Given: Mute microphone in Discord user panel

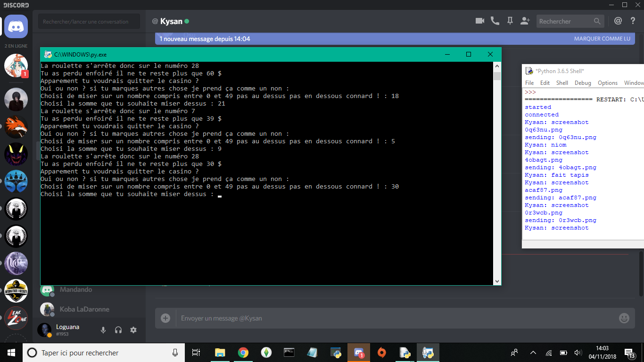Looking at the screenshot, I should tap(103, 330).
